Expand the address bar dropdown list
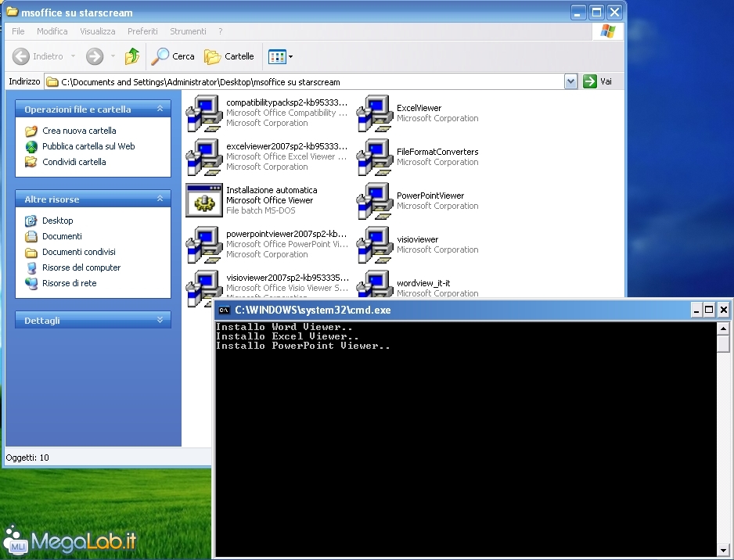The image size is (734, 560). (570, 82)
